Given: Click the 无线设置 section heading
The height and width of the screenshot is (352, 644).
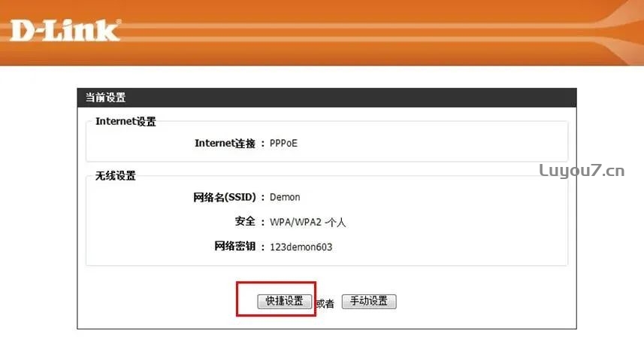Looking at the screenshot, I should point(116,176).
